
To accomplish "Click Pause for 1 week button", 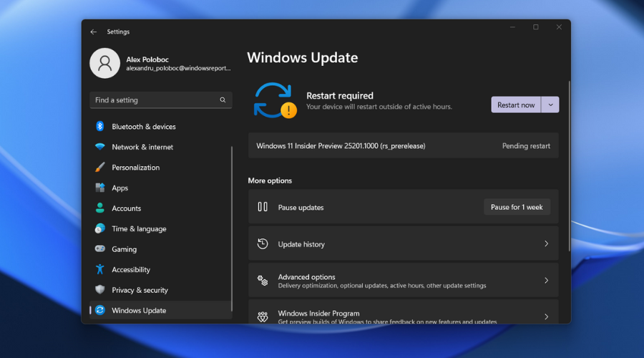I will [x=517, y=207].
